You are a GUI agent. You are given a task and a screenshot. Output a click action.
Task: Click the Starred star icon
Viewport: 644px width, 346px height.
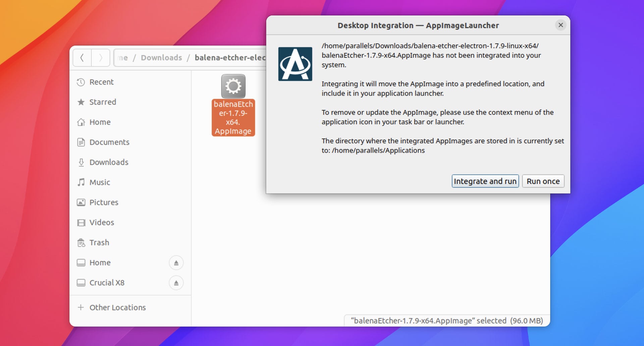coord(81,102)
